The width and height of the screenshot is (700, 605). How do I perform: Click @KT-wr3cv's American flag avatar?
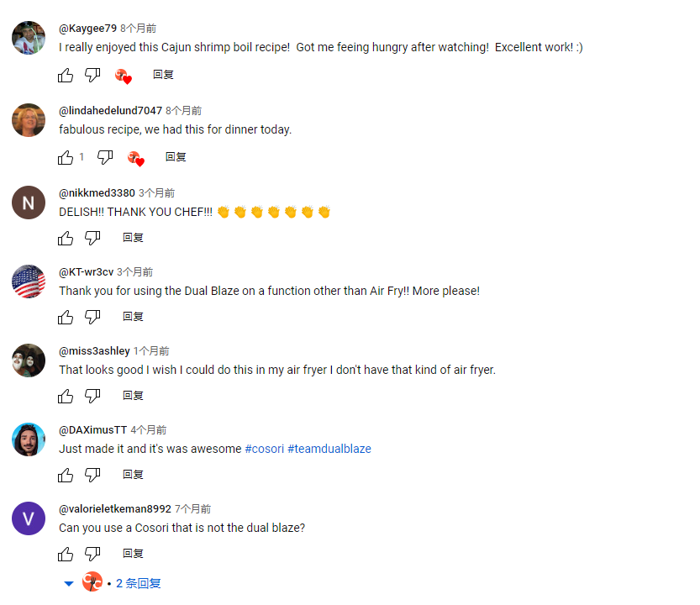(x=29, y=281)
